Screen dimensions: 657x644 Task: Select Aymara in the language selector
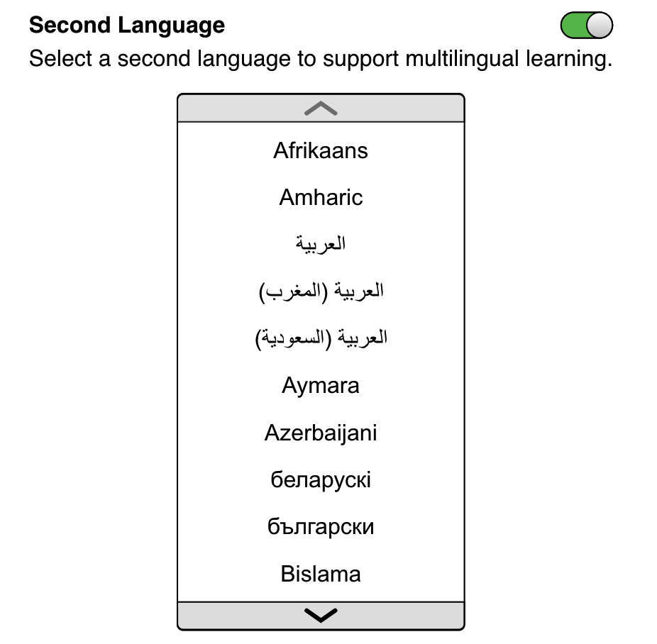(321, 384)
